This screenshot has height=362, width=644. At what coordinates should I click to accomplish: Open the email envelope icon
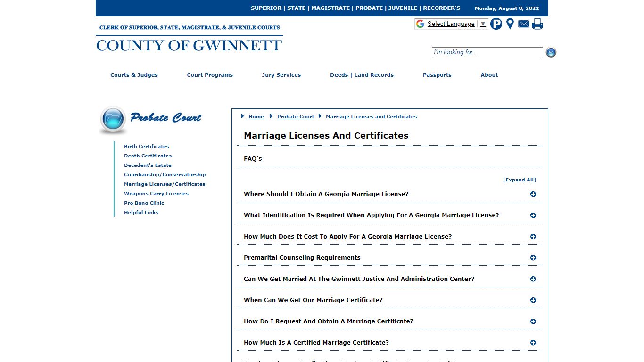pyautogui.click(x=524, y=24)
